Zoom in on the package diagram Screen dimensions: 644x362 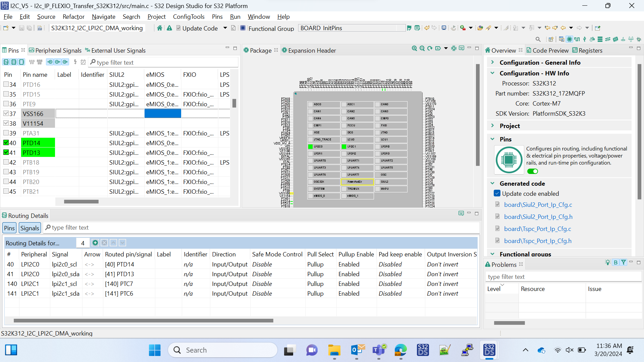(x=415, y=48)
